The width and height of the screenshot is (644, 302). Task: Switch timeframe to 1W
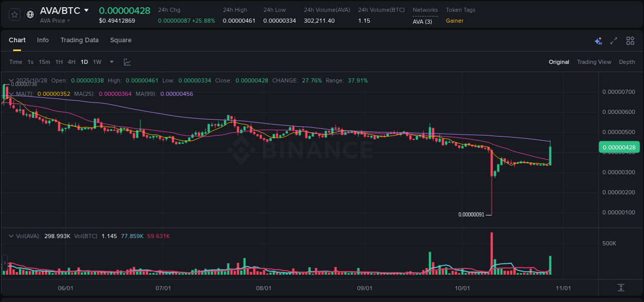pos(97,62)
